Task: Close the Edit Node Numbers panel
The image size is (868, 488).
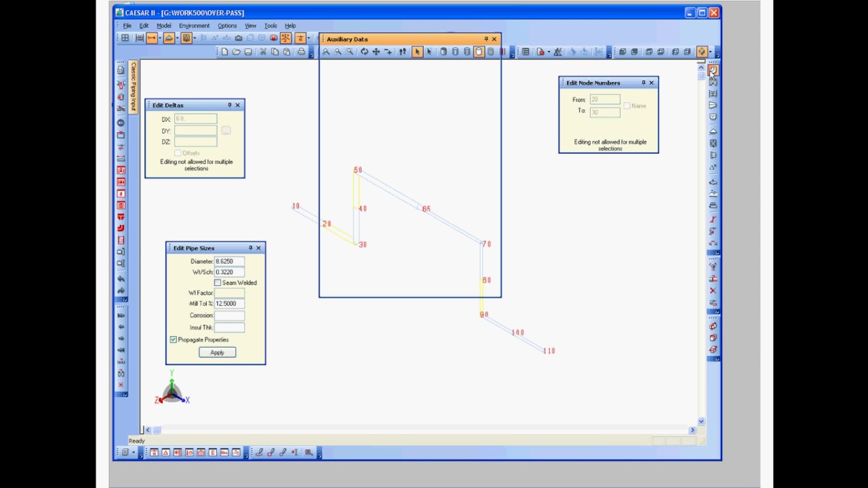Action: tap(651, 83)
